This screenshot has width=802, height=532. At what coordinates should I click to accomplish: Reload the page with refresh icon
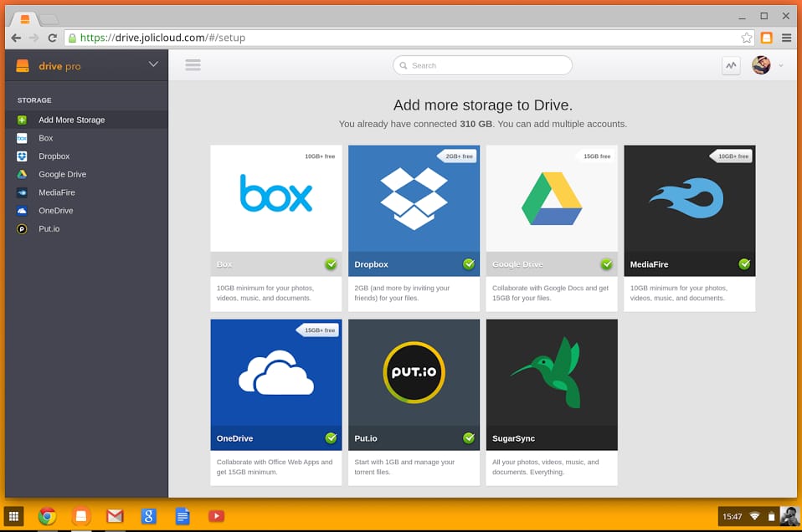click(52, 38)
